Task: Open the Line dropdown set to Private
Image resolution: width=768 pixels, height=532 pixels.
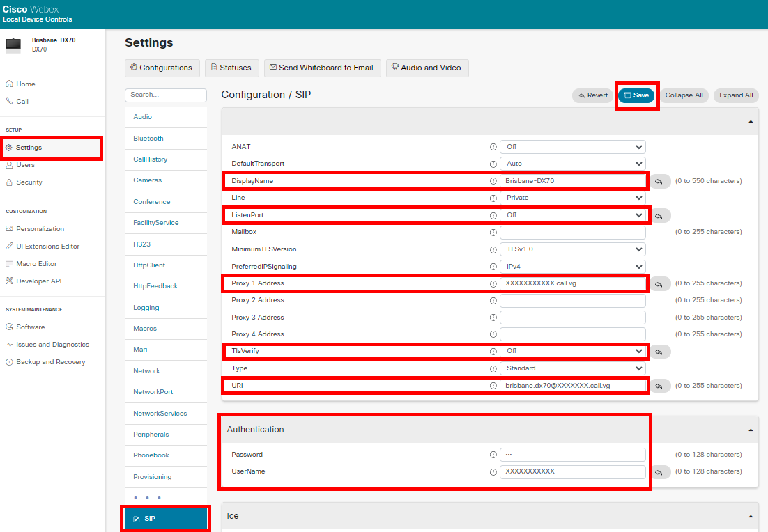Action: coord(573,198)
